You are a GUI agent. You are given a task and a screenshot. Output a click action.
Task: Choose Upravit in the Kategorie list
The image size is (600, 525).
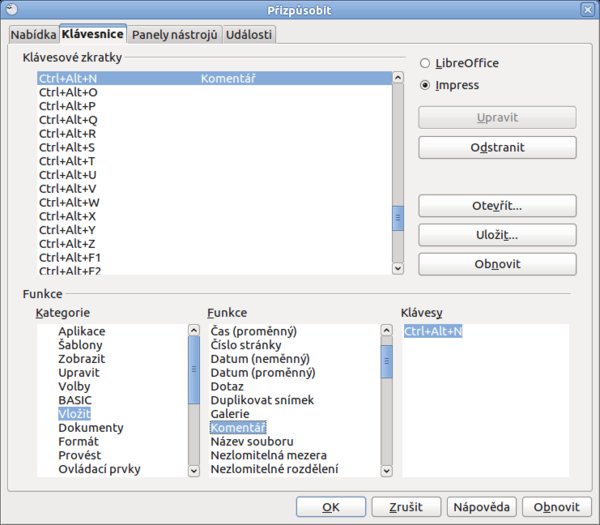point(79,373)
